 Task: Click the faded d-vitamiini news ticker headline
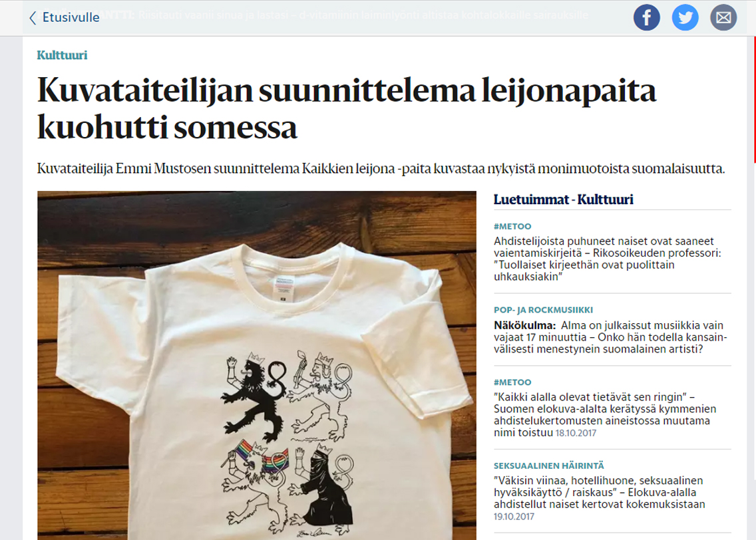click(363, 15)
